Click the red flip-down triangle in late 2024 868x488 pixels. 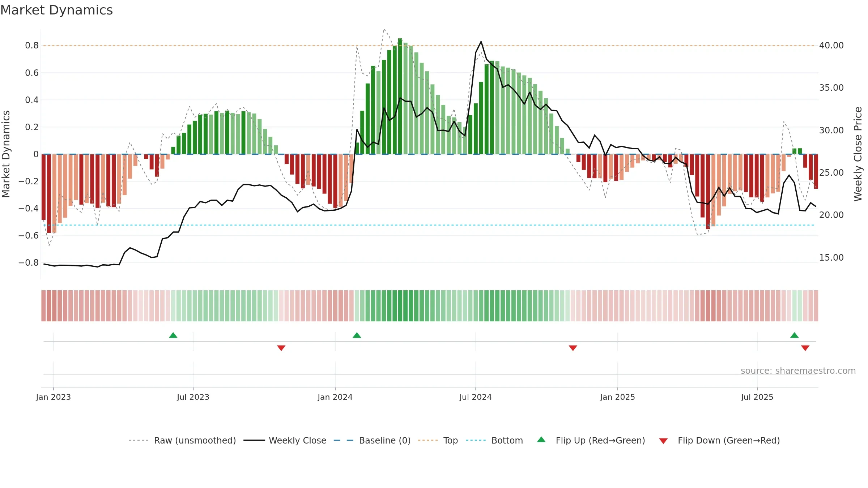pyautogui.click(x=573, y=348)
